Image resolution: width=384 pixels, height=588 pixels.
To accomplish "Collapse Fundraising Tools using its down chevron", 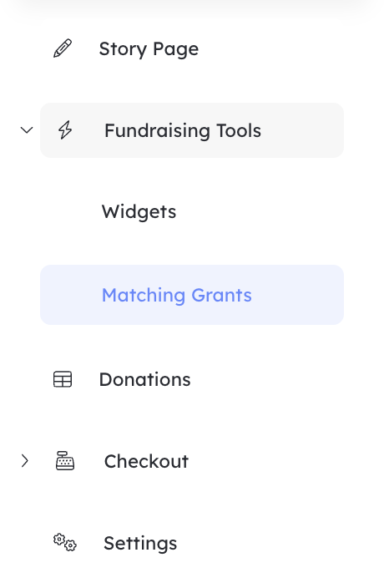I will click(x=27, y=130).
